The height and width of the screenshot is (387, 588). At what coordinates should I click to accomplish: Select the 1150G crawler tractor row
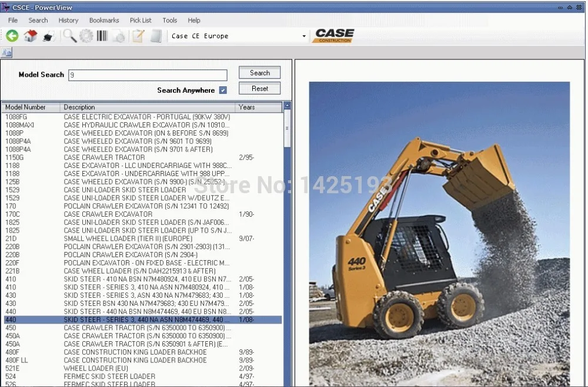tap(142, 157)
